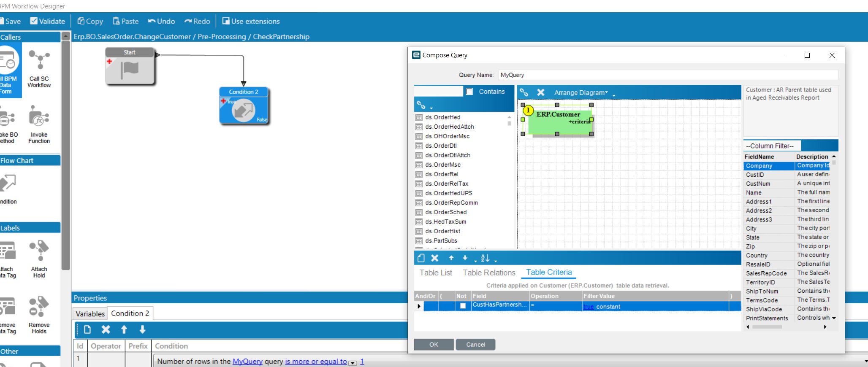Toggle the Not checkbox in criteria row

click(463, 306)
